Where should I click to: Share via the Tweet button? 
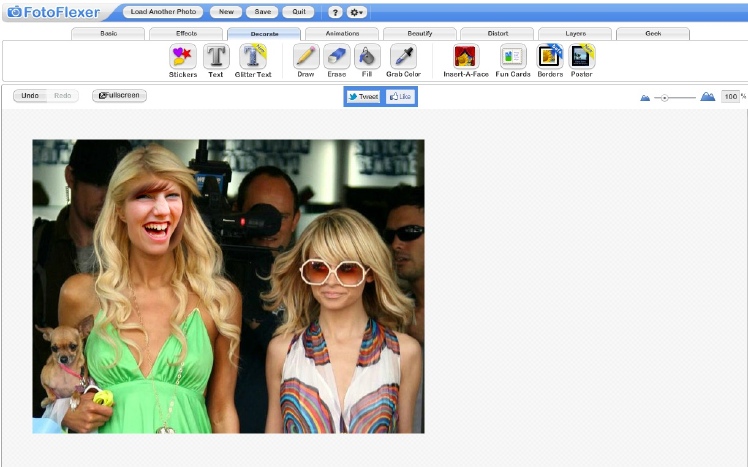(364, 97)
